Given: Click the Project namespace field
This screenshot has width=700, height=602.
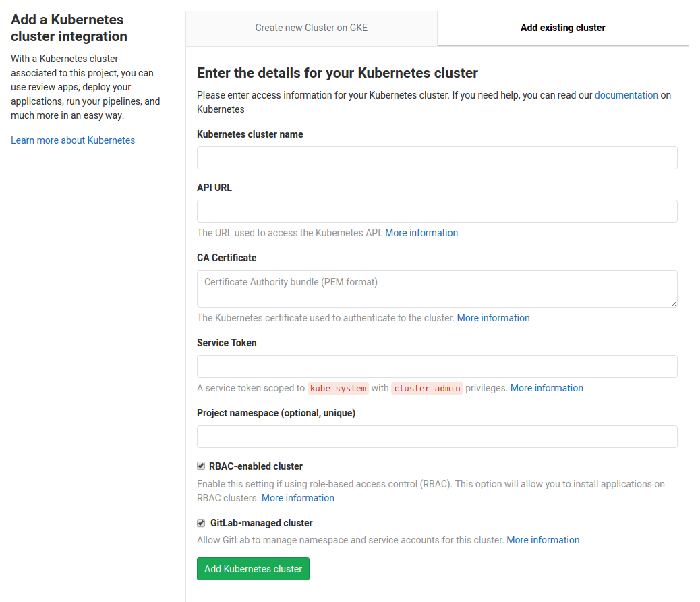Looking at the screenshot, I should 437,436.
